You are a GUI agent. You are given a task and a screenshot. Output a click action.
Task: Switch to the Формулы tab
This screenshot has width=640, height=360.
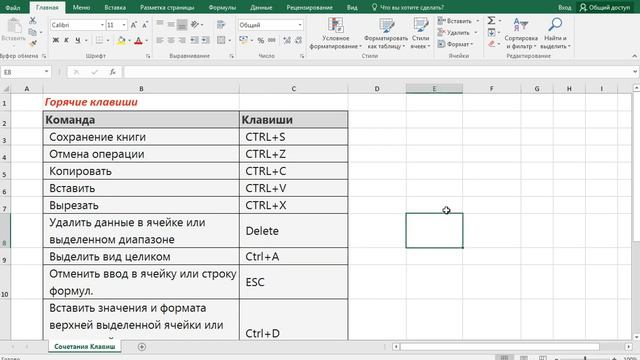point(222,7)
